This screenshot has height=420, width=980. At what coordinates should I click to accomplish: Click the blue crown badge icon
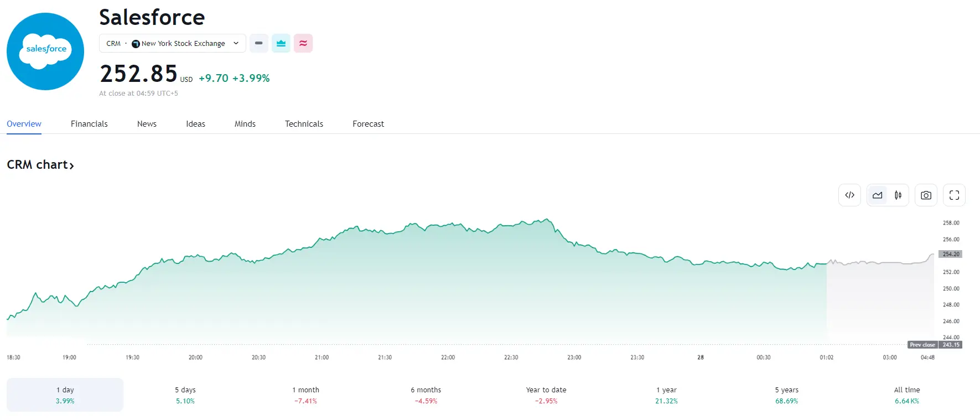(281, 43)
